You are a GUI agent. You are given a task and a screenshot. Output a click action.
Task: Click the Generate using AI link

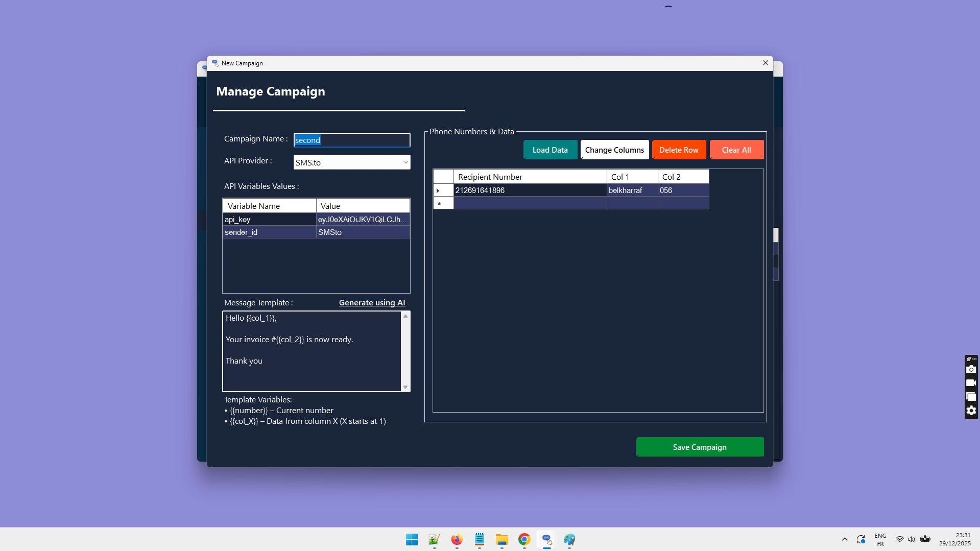click(x=372, y=302)
